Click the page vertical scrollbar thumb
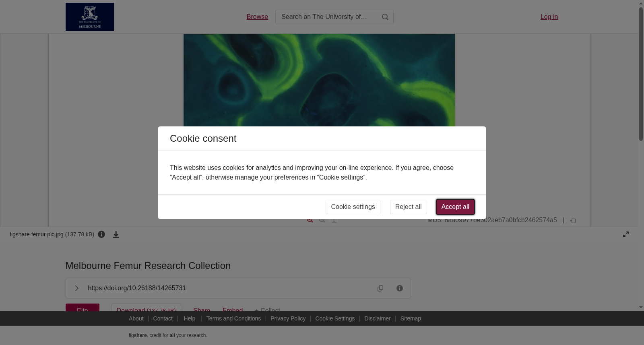 coord(641,74)
